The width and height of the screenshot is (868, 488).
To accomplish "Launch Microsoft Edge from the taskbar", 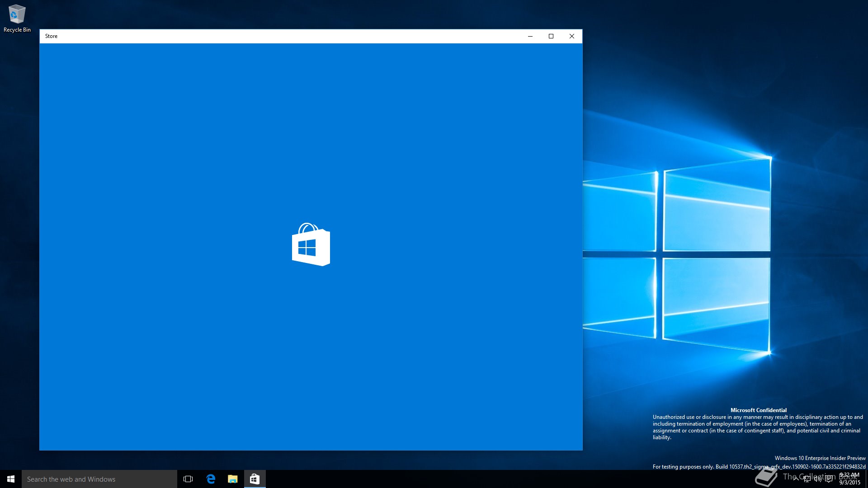I will pos(211,479).
